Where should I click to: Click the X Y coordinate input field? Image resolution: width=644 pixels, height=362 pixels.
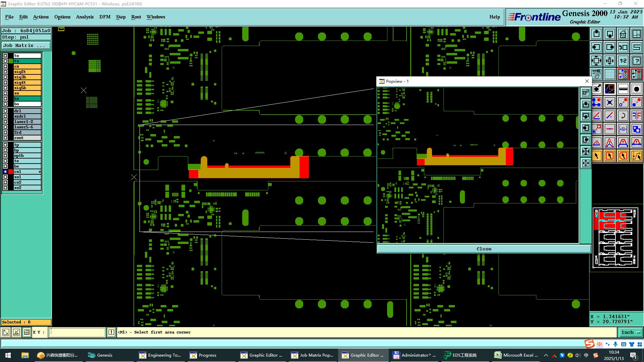(77, 332)
